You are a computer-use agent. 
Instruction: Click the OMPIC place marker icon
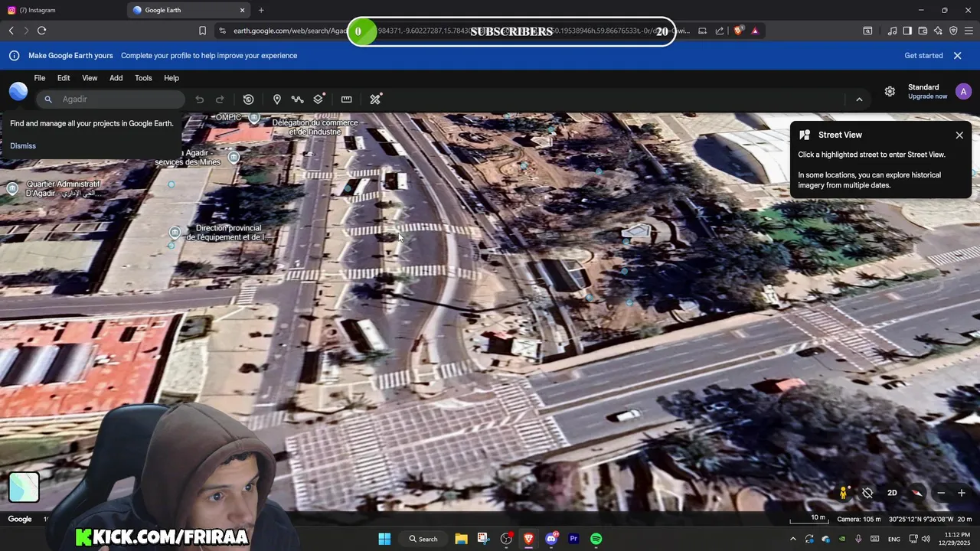254,118
